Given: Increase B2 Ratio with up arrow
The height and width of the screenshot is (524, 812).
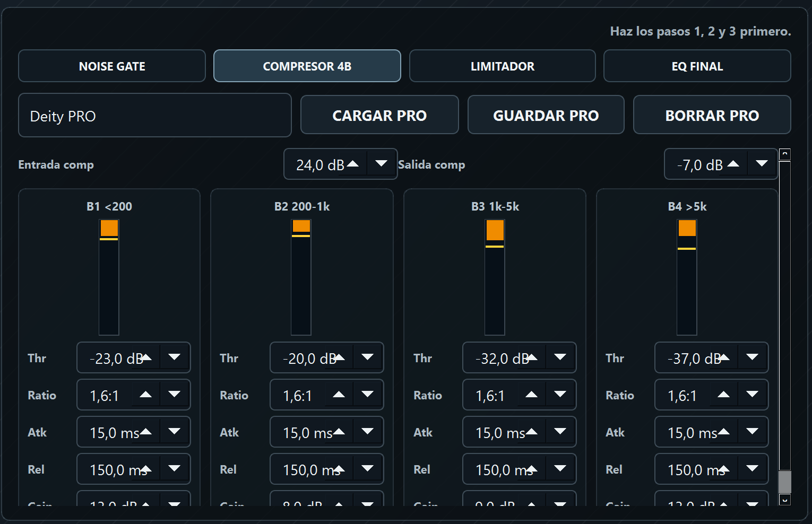Looking at the screenshot, I should [339, 395].
